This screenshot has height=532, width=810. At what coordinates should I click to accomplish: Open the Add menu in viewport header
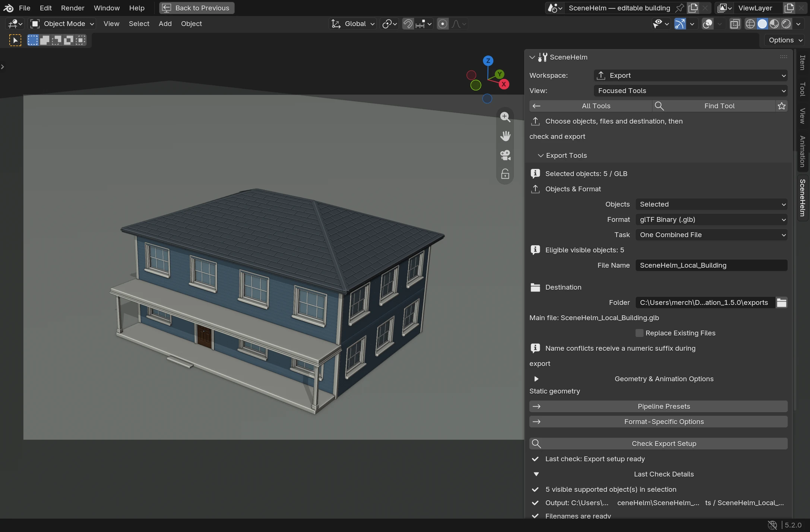coord(165,24)
